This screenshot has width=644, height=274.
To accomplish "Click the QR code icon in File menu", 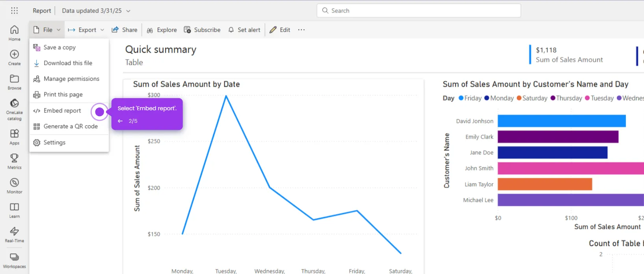I will point(37,126).
